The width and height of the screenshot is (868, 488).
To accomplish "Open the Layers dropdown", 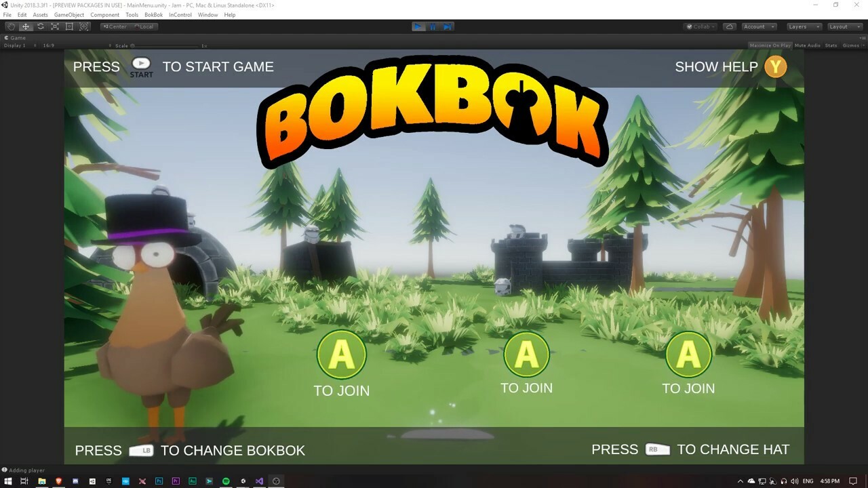I will point(803,26).
